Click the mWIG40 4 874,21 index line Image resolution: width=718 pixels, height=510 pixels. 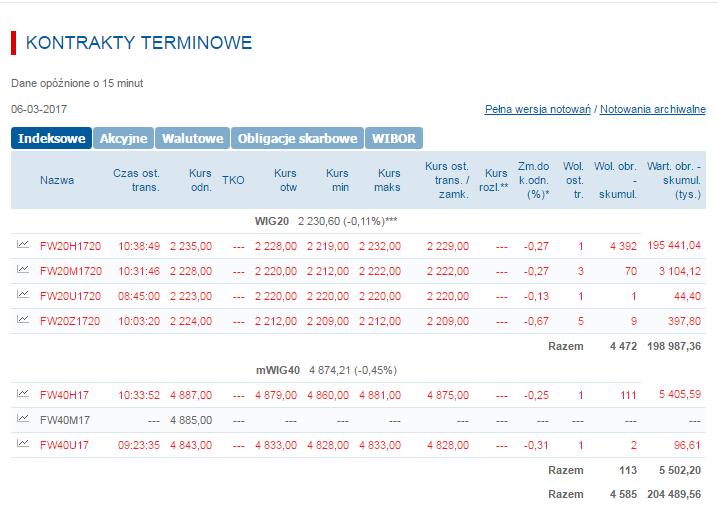pos(326,370)
